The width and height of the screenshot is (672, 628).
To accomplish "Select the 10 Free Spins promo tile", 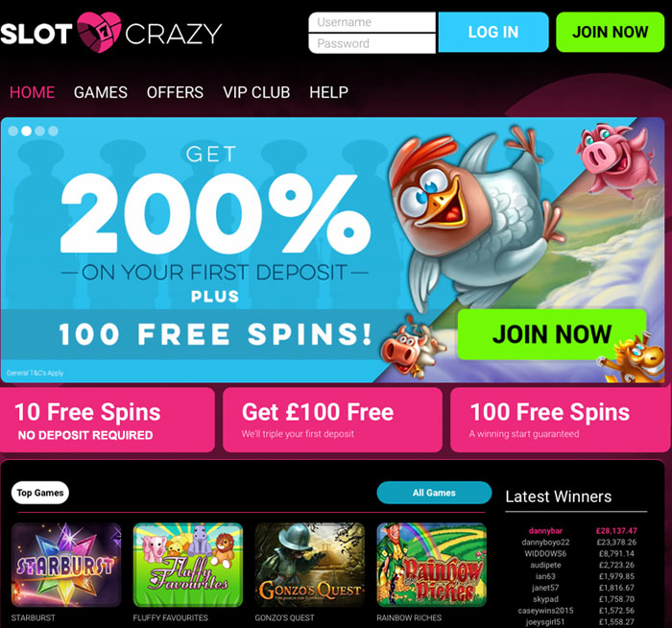I will pyautogui.click(x=108, y=420).
